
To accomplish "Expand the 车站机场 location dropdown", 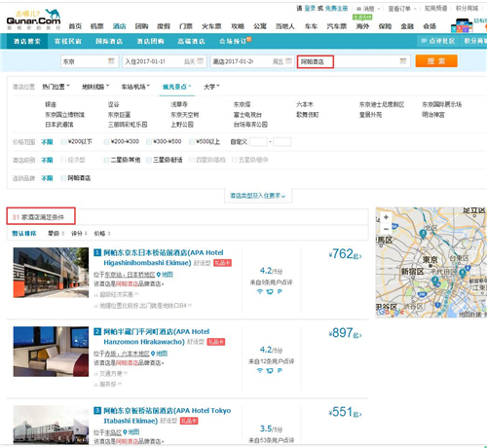I will (x=135, y=87).
